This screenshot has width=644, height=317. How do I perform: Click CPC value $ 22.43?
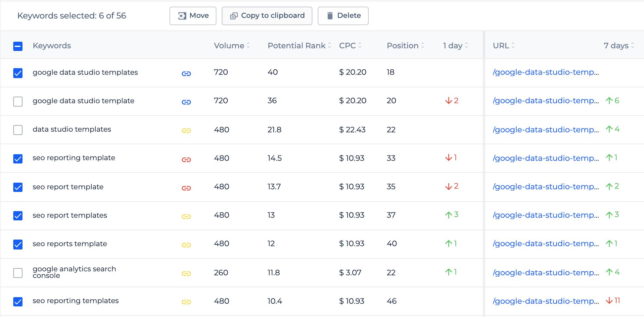point(352,130)
